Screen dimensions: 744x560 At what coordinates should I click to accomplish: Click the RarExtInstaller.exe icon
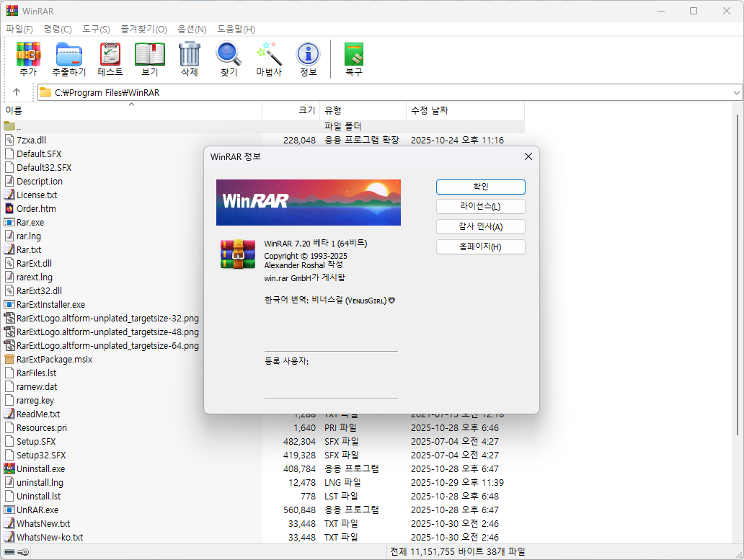point(9,304)
